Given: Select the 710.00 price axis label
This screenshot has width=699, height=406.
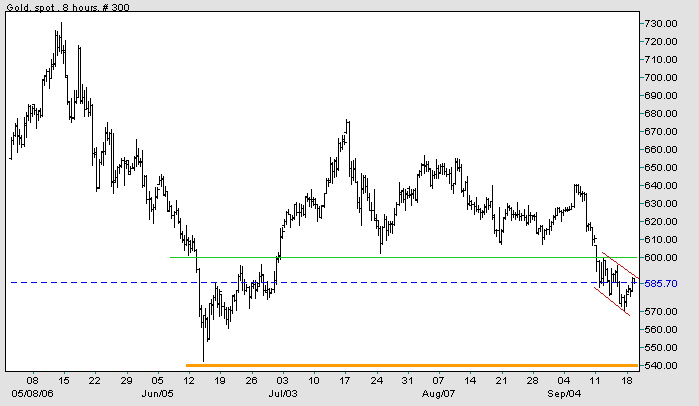Looking at the screenshot, I should (661, 60).
